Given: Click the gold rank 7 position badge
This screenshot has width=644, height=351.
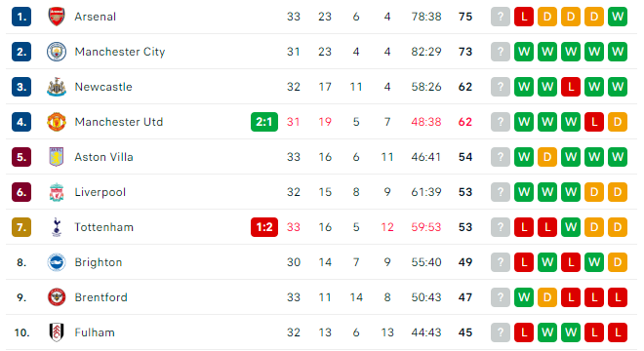Looking at the screenshot, I should [21, 227].
